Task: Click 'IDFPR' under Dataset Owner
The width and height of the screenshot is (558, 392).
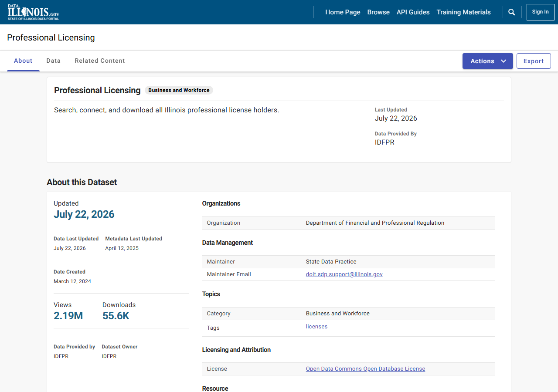Action: 109,356
